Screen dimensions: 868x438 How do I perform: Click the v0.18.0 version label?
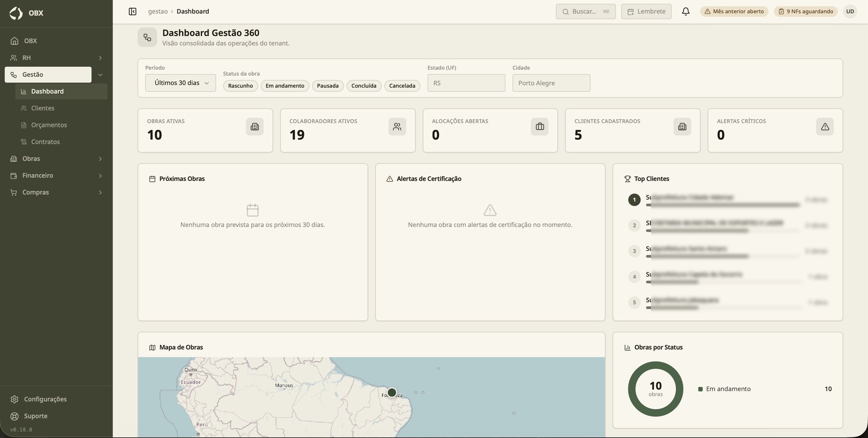pos(21,430)
